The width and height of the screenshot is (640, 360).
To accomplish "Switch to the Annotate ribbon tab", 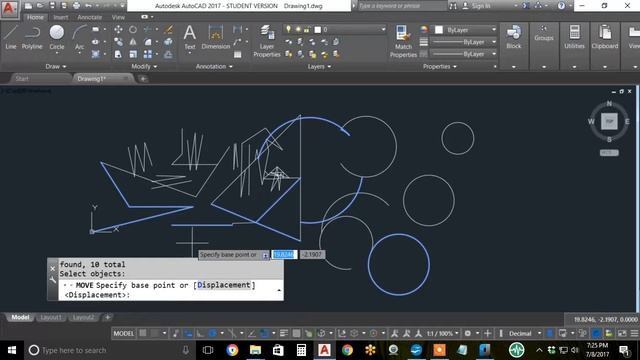I will 89,17.
